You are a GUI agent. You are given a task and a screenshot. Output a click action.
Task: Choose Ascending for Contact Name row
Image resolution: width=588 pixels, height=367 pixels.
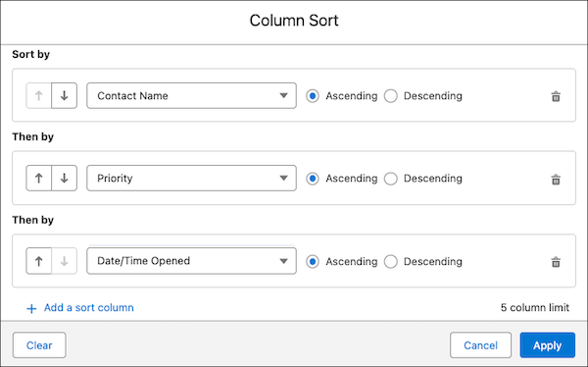[313, 96]
